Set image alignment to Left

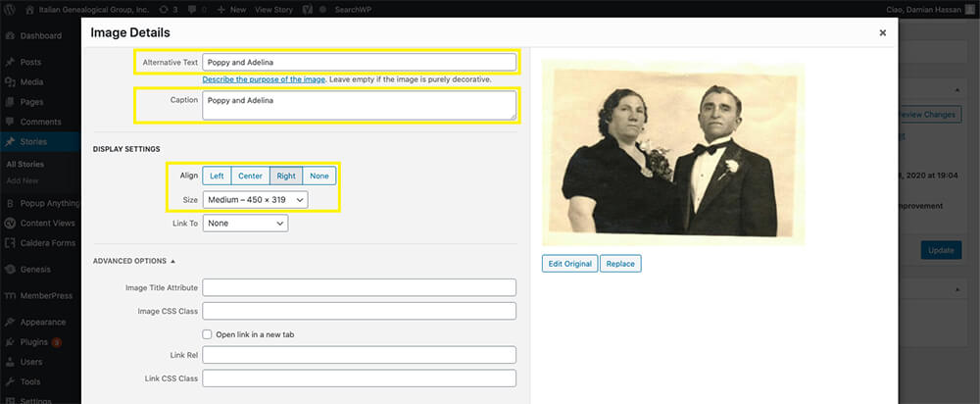[x=217, y=176]
